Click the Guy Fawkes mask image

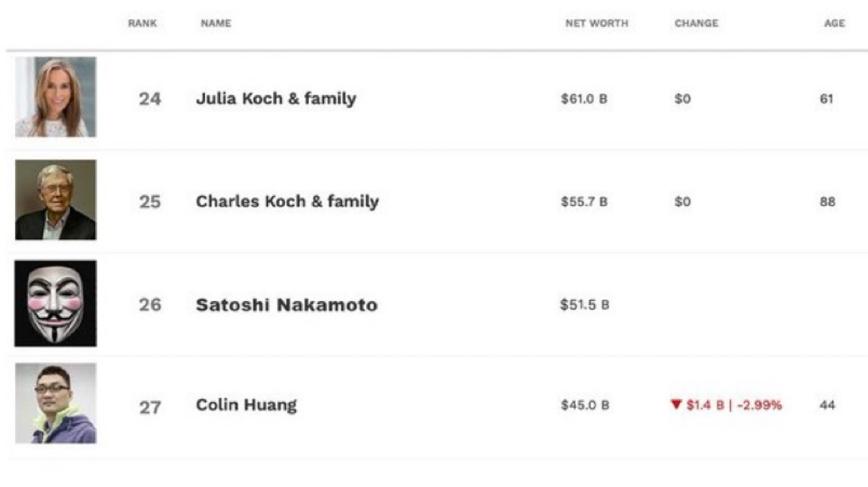(x=55, y=304)
